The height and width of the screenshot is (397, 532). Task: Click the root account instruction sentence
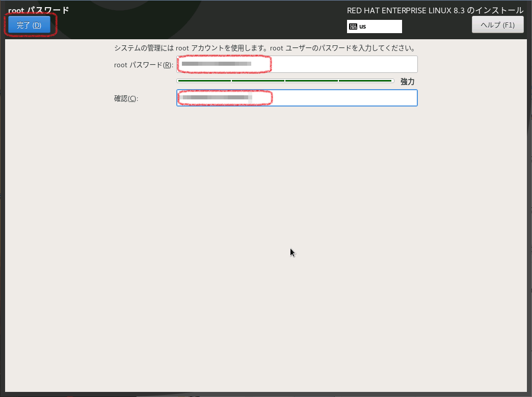(265, 48)
